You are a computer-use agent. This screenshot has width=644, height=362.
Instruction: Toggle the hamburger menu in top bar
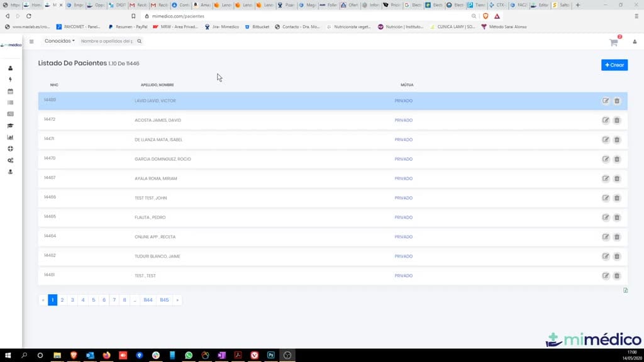(x=31, y=41)
